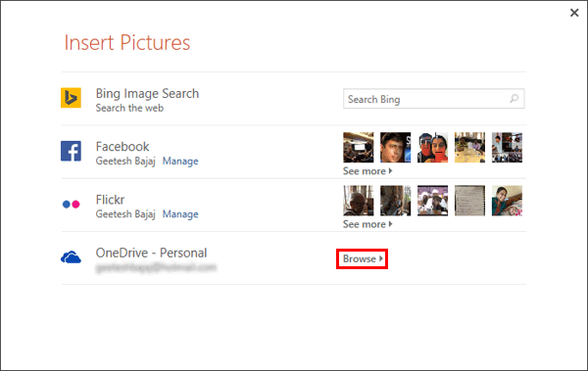
Task: Select second Facebook thumbnail showing a face
Action: (x=396, y=147)
